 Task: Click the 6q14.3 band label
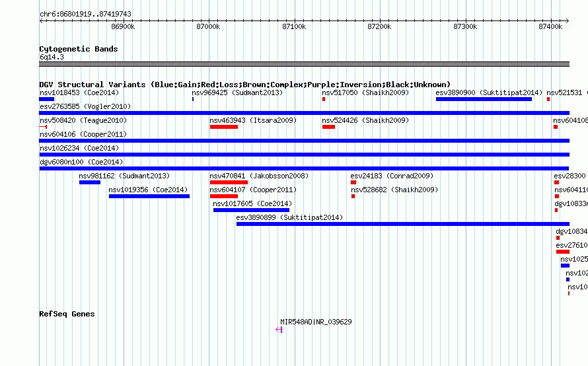tap(52, 57)
